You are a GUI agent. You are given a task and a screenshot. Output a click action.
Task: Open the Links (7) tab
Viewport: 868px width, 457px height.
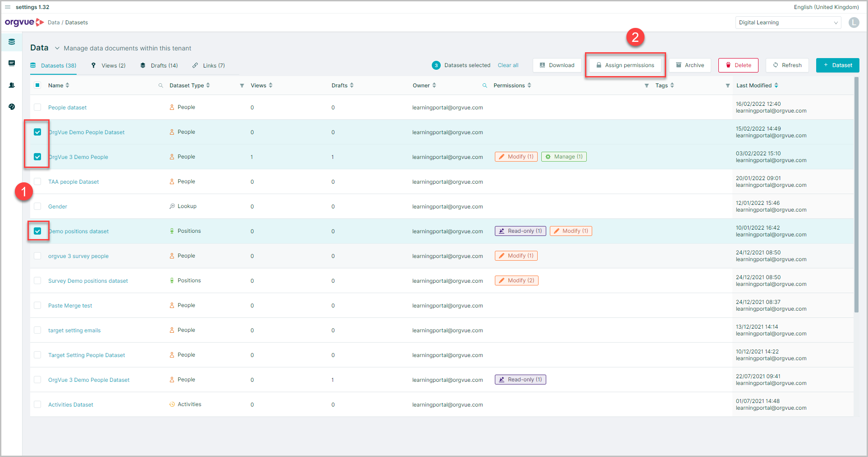(x=209, y=66)
